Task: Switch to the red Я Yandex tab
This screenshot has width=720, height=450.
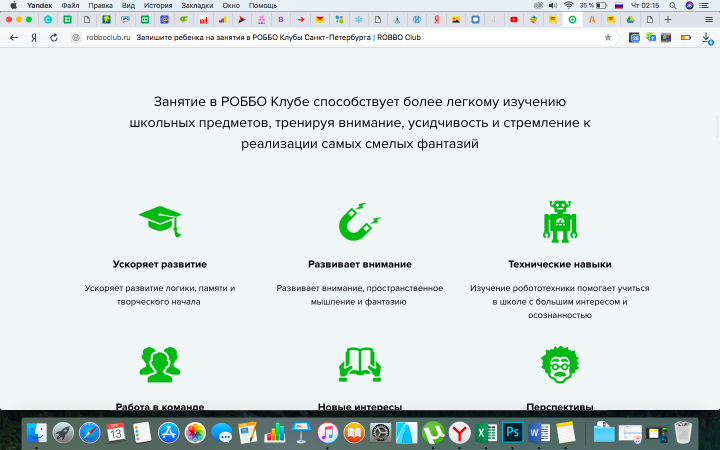Action: pos(437,19)
